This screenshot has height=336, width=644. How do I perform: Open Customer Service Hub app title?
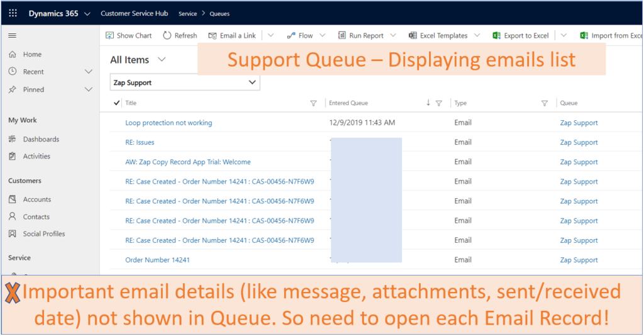click(x=135, y=13)
